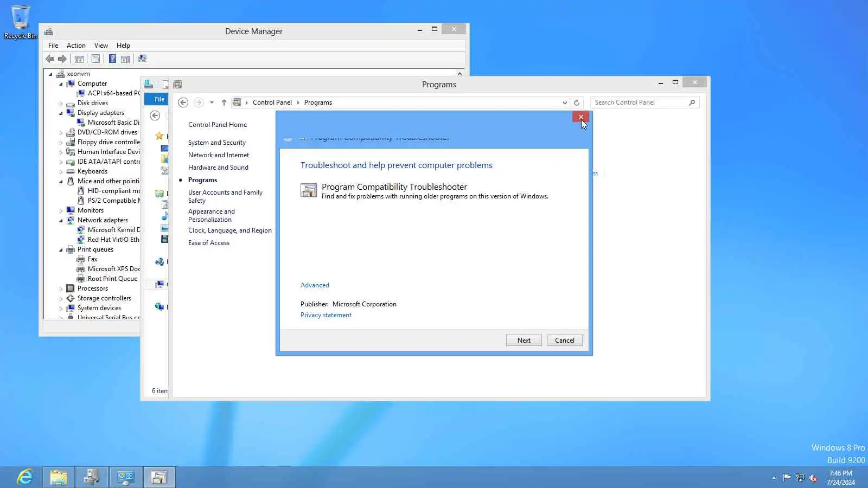Viewport: 868px width, 488px height.
Task: Click Cancel in the troubleshooter dialog
Action: pyautogui.click(x=565, y=341)
